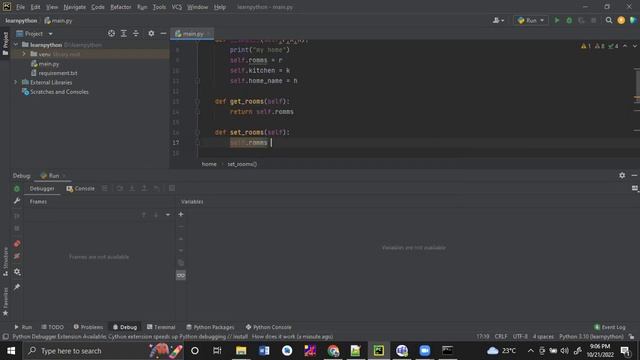Collapse all items in Project panel
The height and width of the screenshot is (360, 640).
click(136, 33)
